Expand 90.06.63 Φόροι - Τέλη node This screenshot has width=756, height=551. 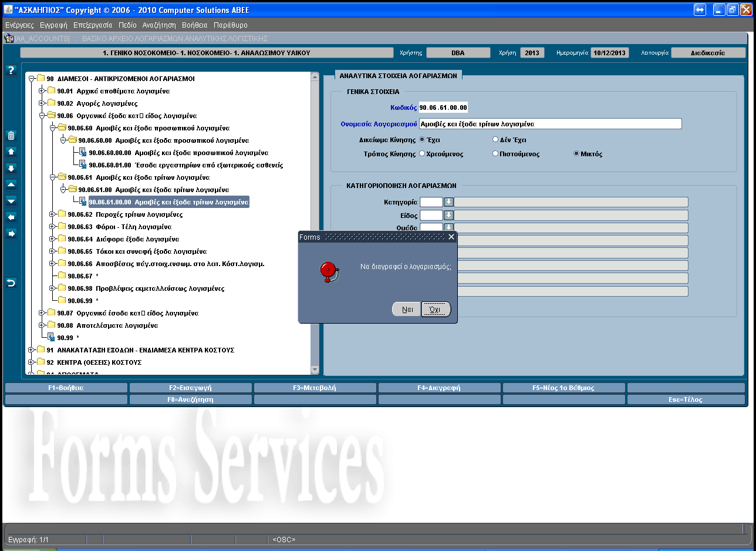pyautogui.click(x=52, y=227)
